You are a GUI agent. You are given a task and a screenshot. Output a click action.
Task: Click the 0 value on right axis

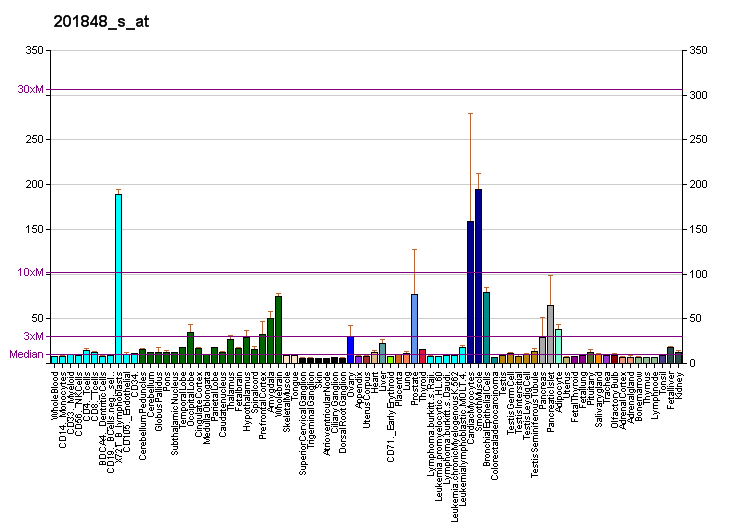pos(693,363)
